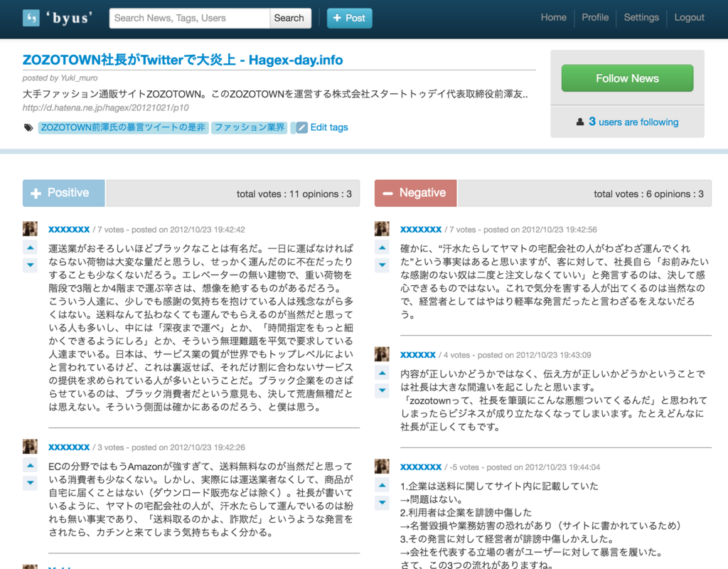Image resolution: width=728 pixels, height=569 pixels.
Task: Open avatar of 19:44:04 negative opinion
Action: click(382, 467)
